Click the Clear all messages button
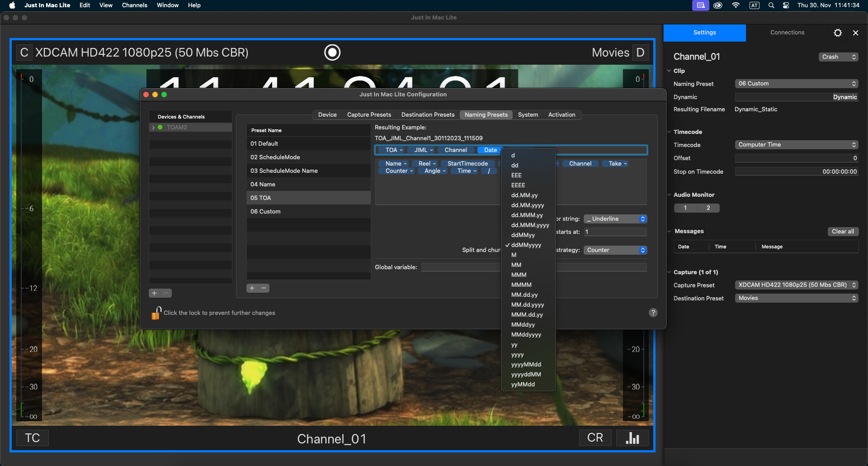The image size is (868, 466). [843, 232]
